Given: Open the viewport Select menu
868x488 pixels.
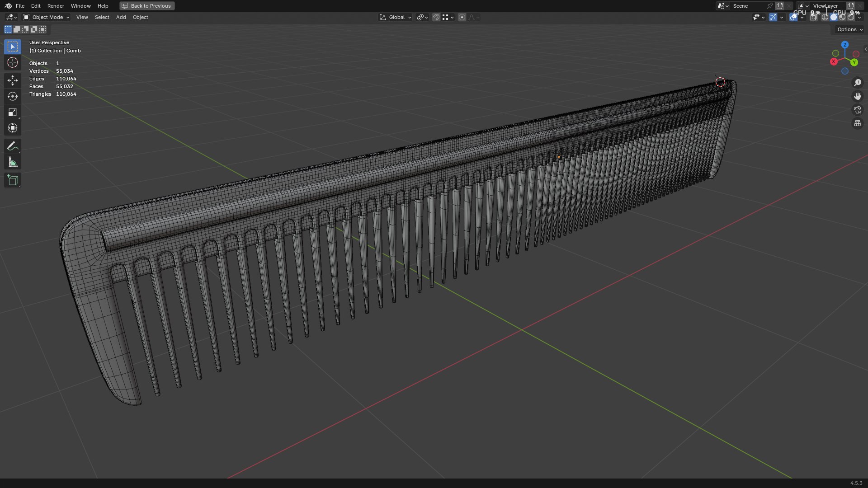Looking at the screenshot, I should (102, 17).
